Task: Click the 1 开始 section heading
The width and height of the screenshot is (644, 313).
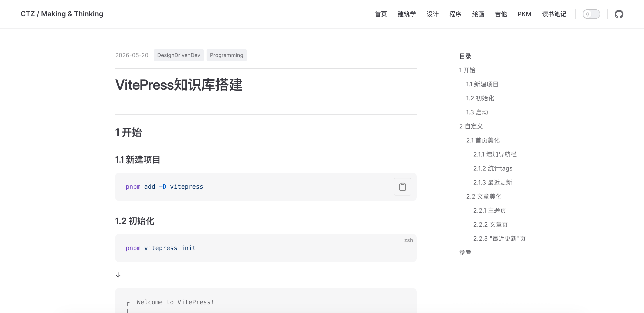Action: (x=129, y=132)
